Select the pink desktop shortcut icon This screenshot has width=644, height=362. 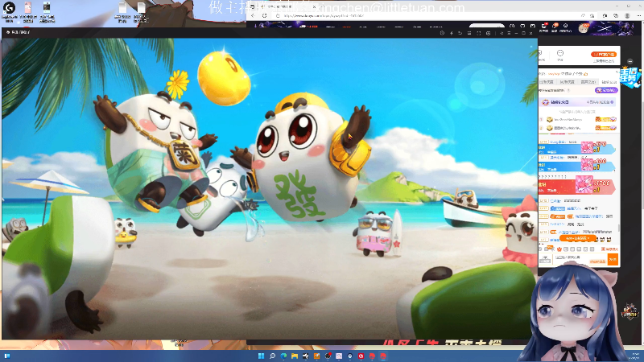[28, 8]
